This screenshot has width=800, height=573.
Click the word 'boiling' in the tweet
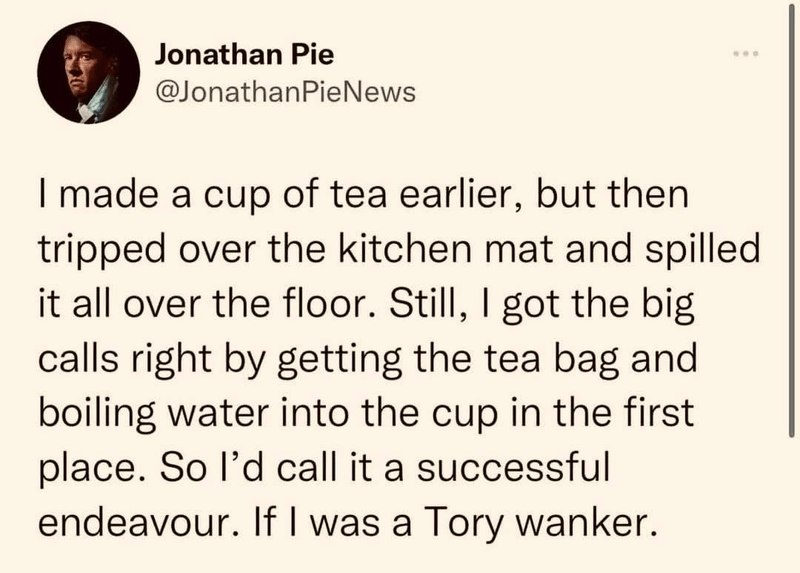(97, 414)
